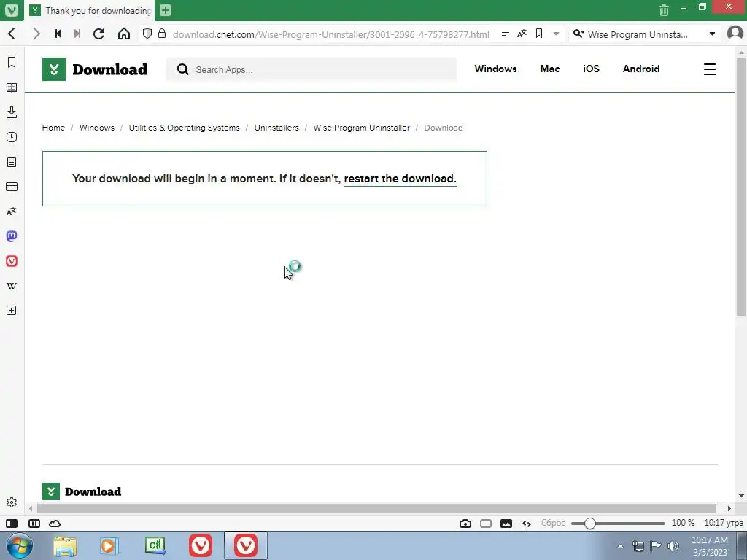Open Vivaldi web panel in sidebar
The width and height of the screenshot is (747, 560).
pyautogui.click(x=12, y=261)
